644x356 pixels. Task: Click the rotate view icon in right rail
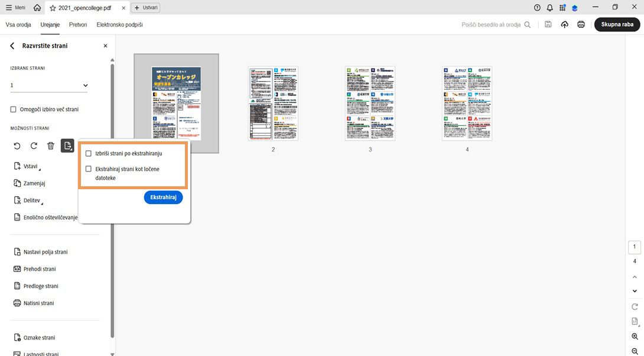[x=635, y=307]
